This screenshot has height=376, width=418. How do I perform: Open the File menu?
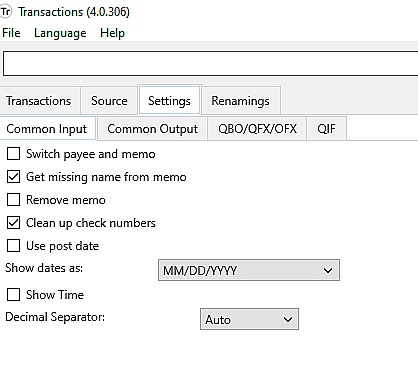click(11, 33)
